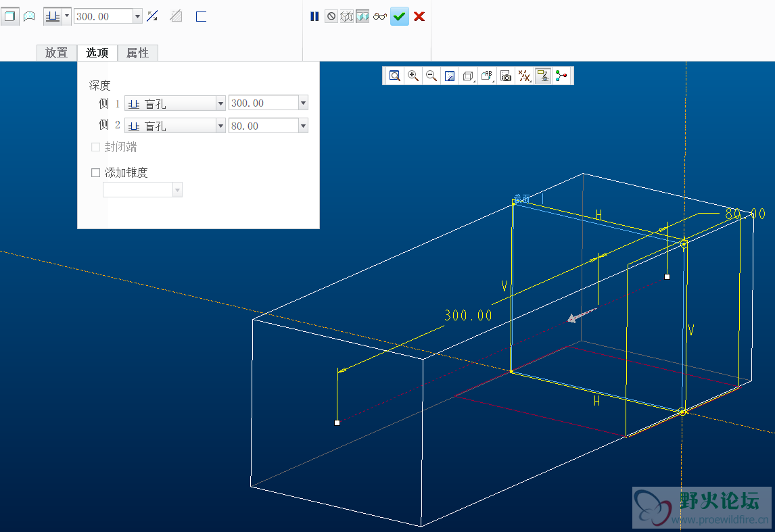Toggle the spin center icon
The image size is (775, 532).
pos(561,76)
